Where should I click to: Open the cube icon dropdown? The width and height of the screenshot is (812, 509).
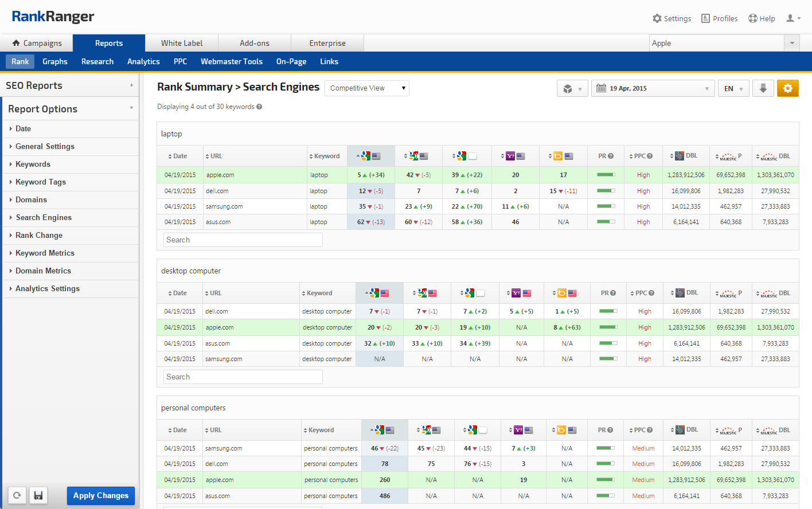click(x=572, y=88)
